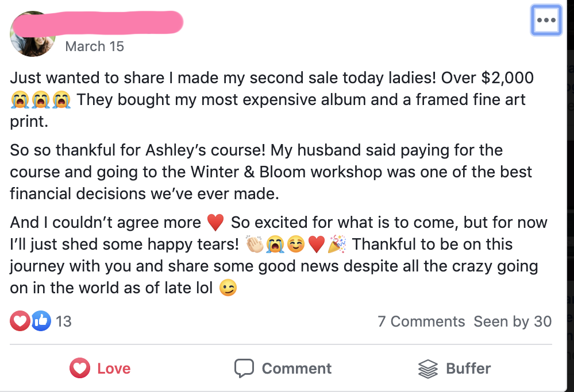The image size is (574, 392).
Task: Toggle the Love reaction button
Action: tap(100, 368)
